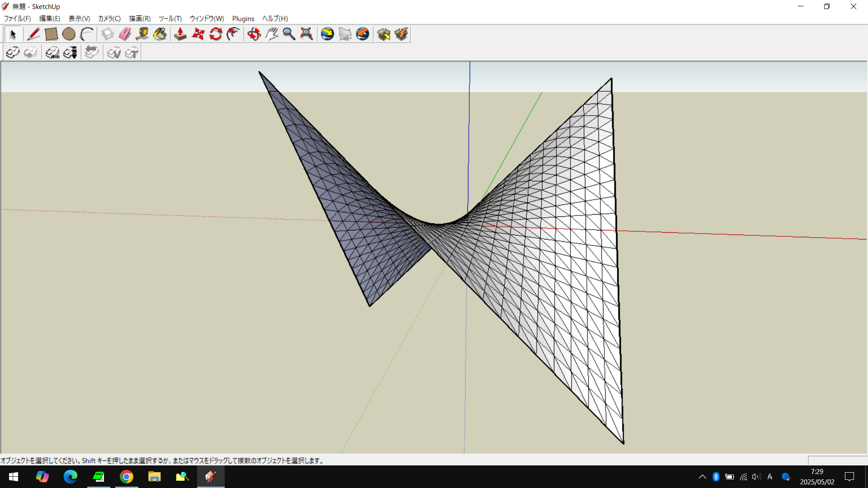The width and height of the screenshot is (868, 488).
Task: Select the Pan hand tool
Action: [272, 34]
